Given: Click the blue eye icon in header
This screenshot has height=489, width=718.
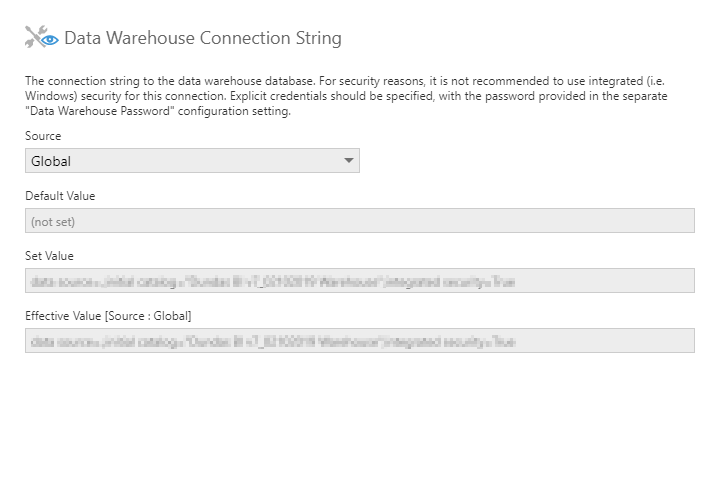Looking at the screenshot, I should 48,40.
